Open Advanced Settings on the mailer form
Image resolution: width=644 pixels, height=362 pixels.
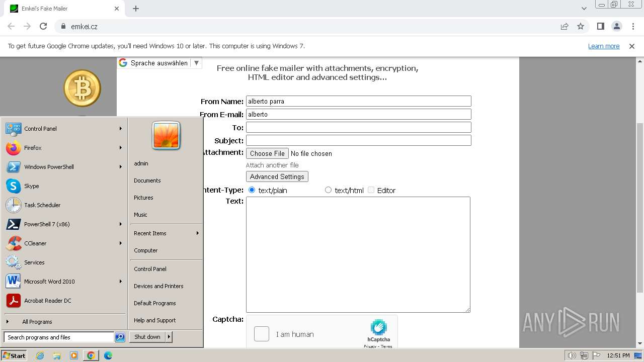277,176
